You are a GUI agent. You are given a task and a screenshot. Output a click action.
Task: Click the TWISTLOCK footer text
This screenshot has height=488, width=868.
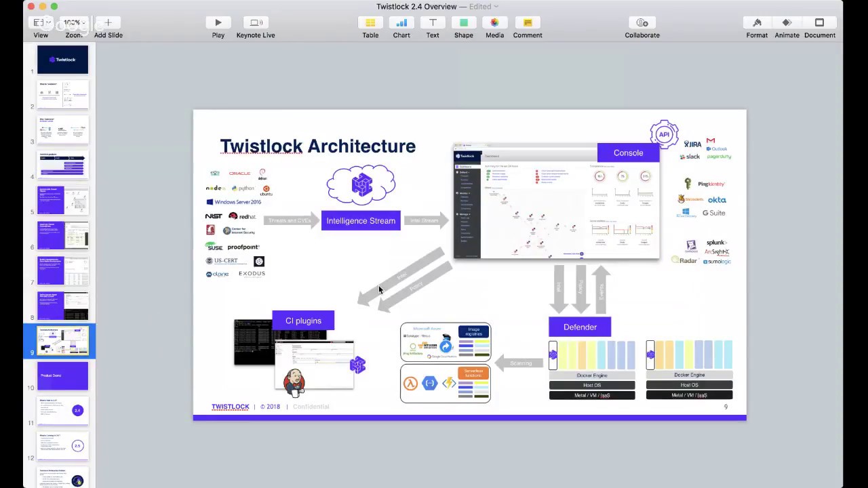(x=231, y=407)
